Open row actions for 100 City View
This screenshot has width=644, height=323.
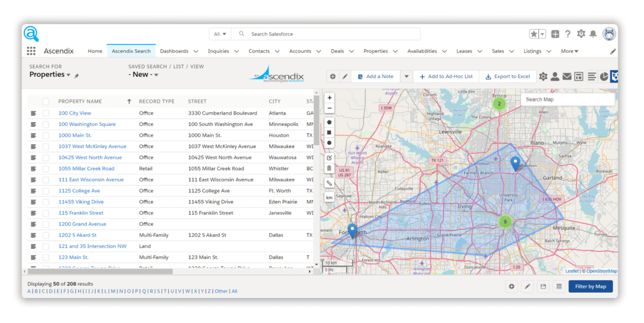(x=34, y=113)
